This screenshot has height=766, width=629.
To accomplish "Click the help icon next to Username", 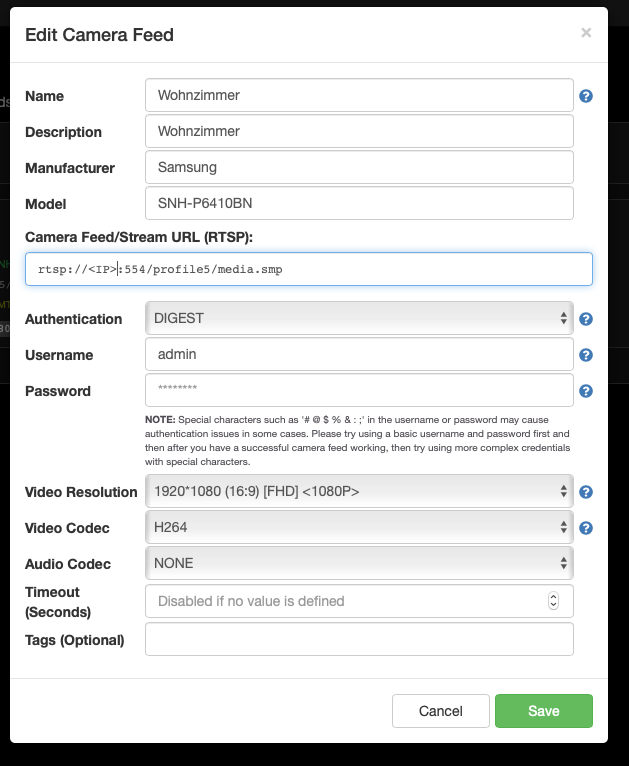I will (x=586, y=355).
